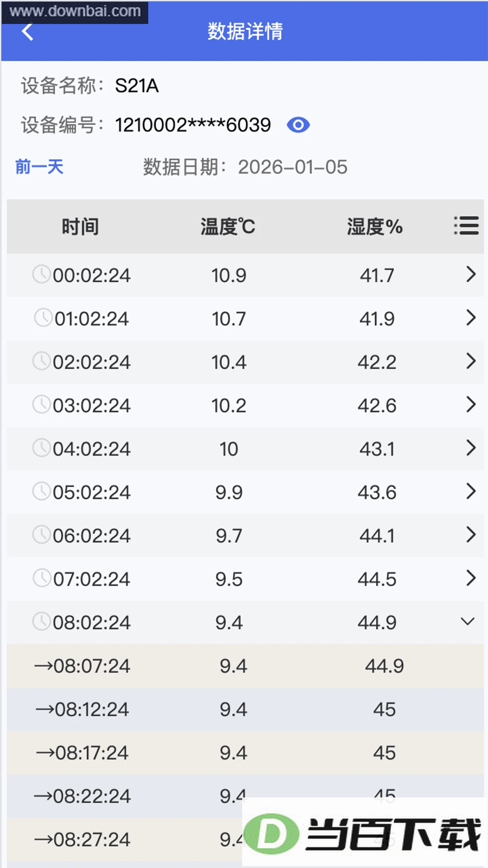Click the clock icon beside 06:02:24
The height and width of the screenshot is (868, 488).
click(42, 534)
